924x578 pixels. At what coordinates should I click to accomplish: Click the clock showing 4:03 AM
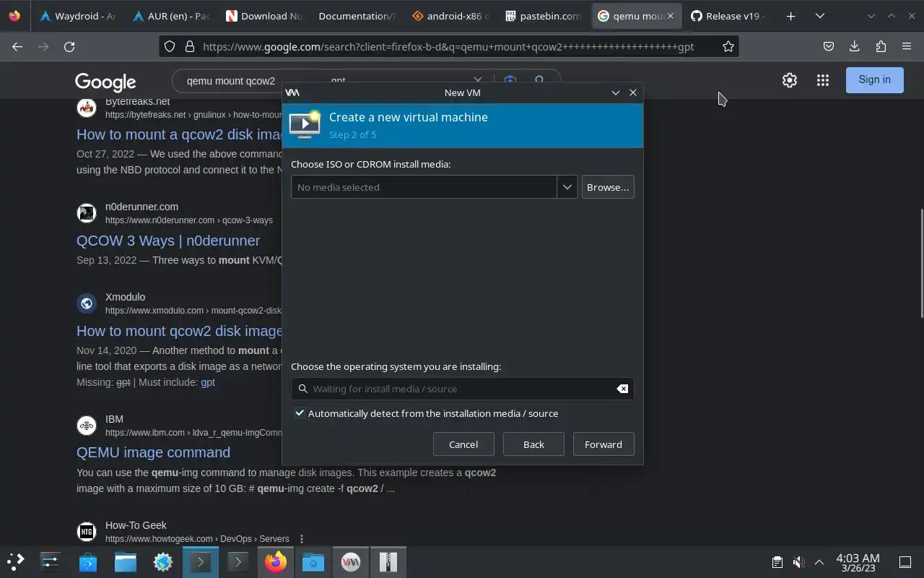[858, 562]
